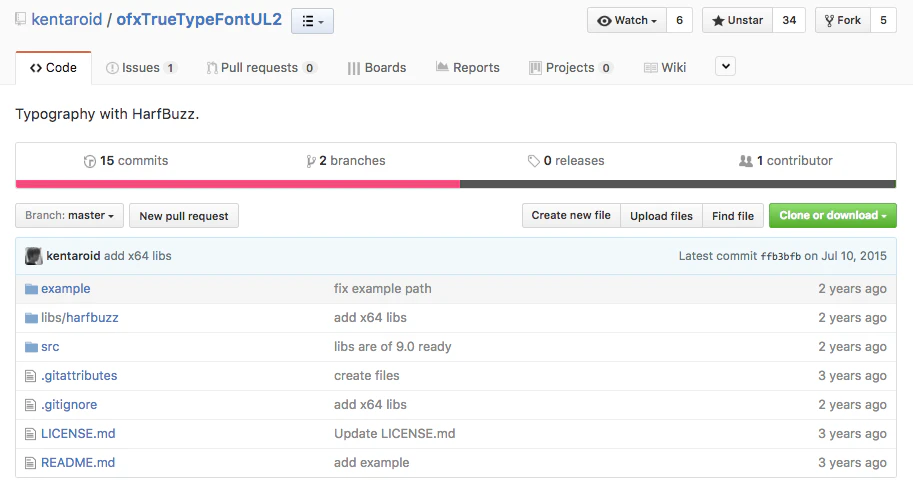The width and height of the screenshot is (913, 484).
Task: Click kentaroid's avatar in the latest commit row
Action: tap(34, 256)
